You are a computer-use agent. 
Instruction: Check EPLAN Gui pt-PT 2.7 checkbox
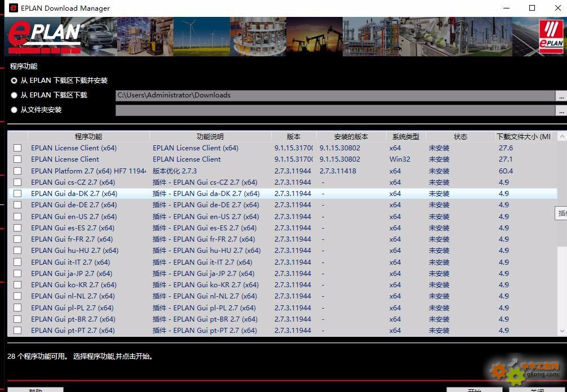17,330
